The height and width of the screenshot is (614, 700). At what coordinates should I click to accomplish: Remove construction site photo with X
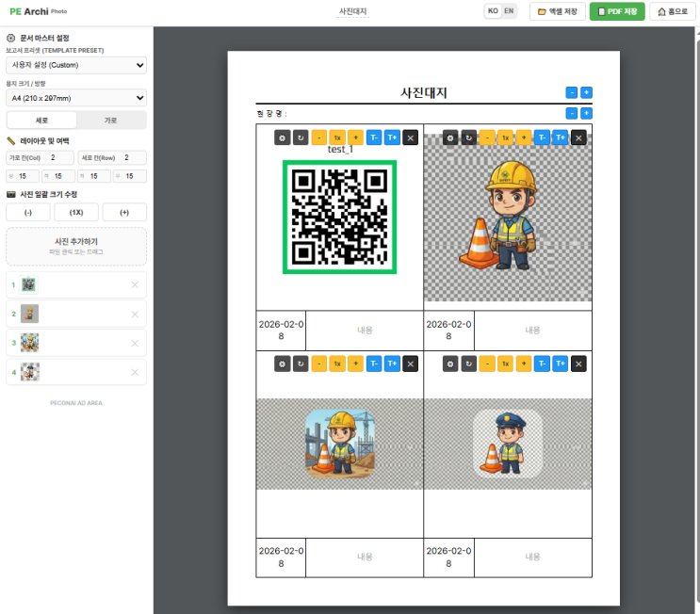point(410,364)
